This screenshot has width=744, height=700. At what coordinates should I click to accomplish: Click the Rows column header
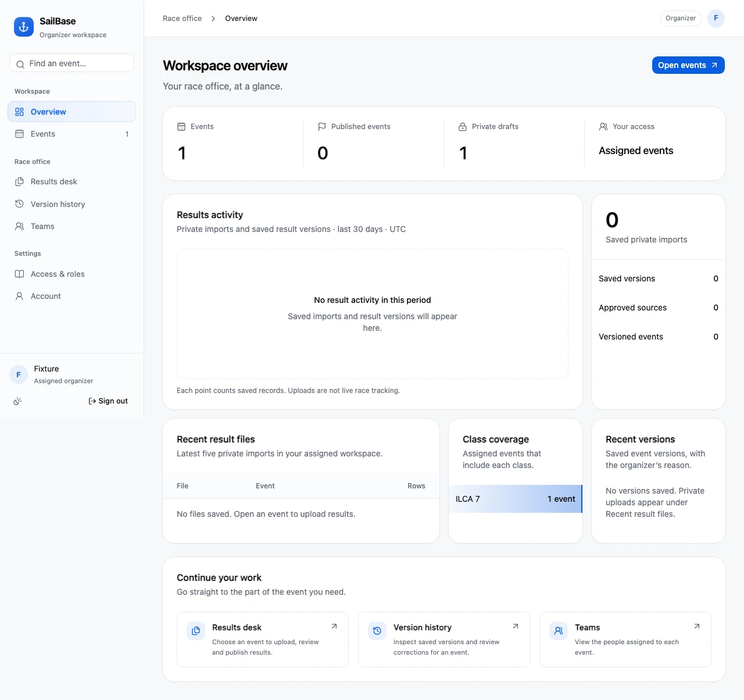pos(416,486)
